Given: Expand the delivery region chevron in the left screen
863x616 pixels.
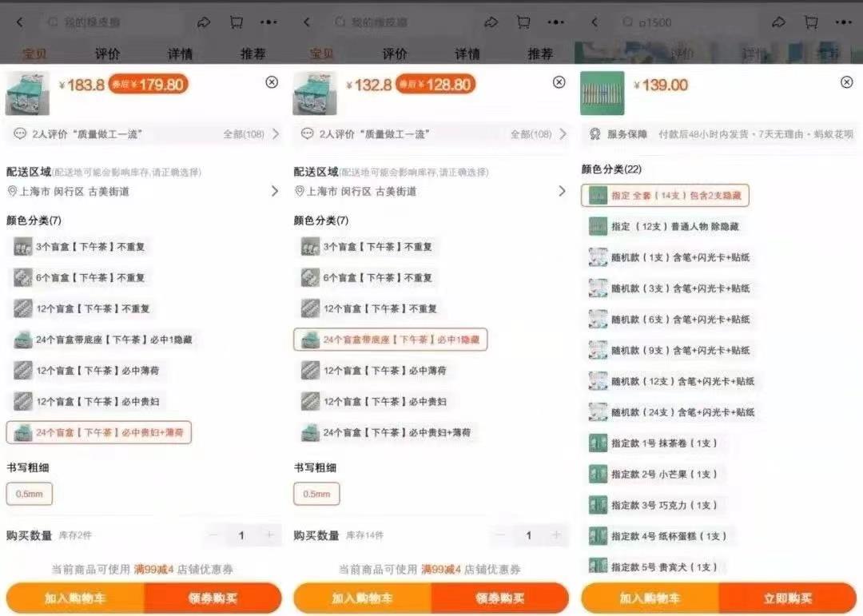Looking at the screenshot, I should click(x=274, y=192).
